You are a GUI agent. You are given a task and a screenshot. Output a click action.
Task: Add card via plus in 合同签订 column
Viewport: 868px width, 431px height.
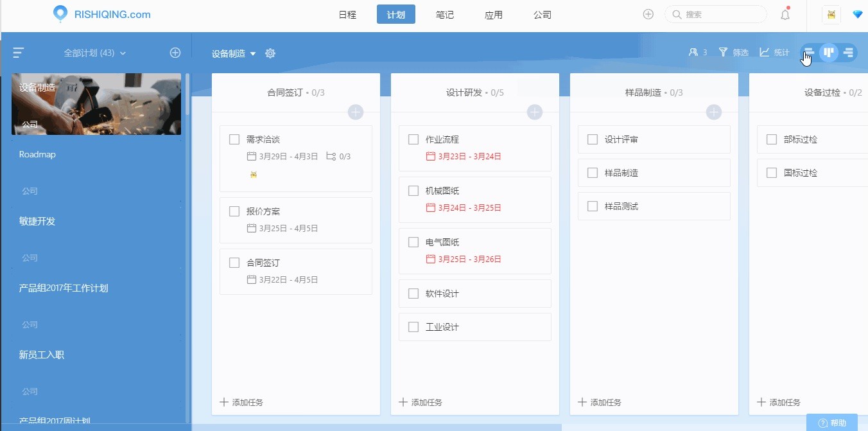click(x=356, y=112)
